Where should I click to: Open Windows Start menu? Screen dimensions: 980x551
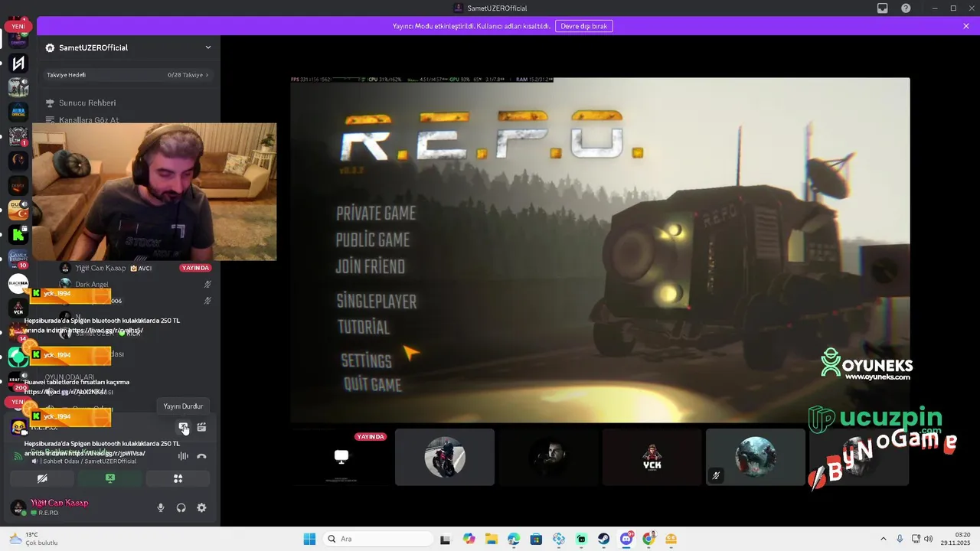click(x=309, y=539)
